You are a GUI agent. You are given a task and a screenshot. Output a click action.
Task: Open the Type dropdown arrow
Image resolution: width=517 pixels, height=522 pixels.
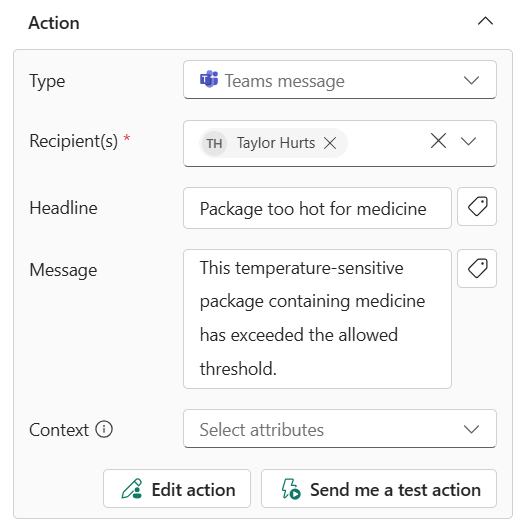471,80
